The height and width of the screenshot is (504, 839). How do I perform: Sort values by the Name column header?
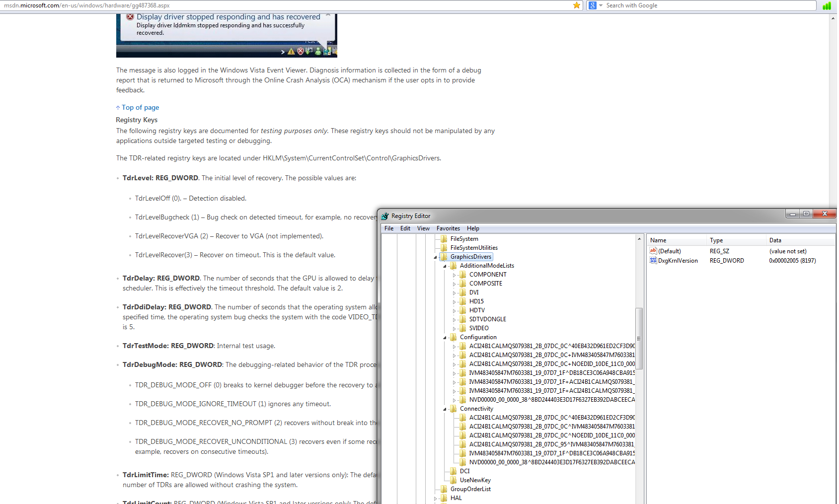677,240
